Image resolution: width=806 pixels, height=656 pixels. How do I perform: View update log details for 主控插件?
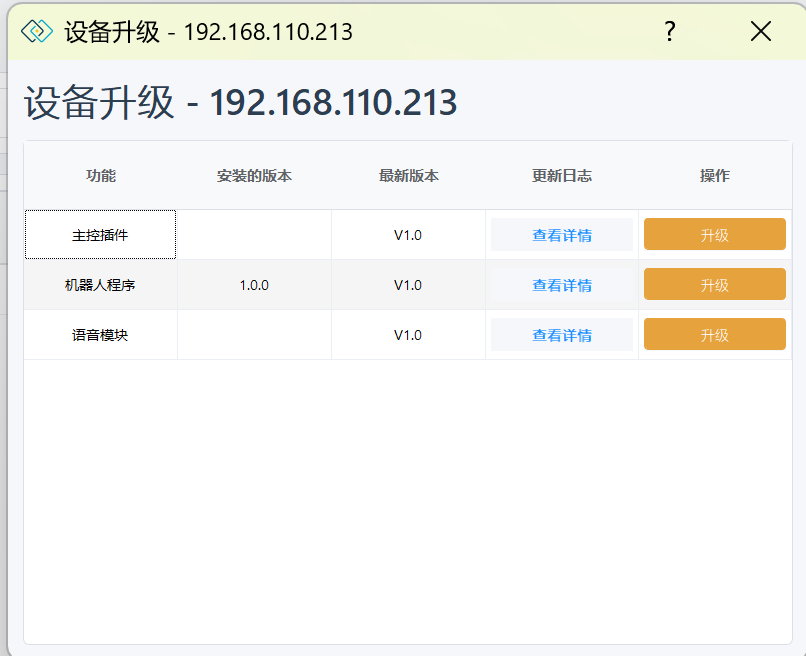[562, 235]
